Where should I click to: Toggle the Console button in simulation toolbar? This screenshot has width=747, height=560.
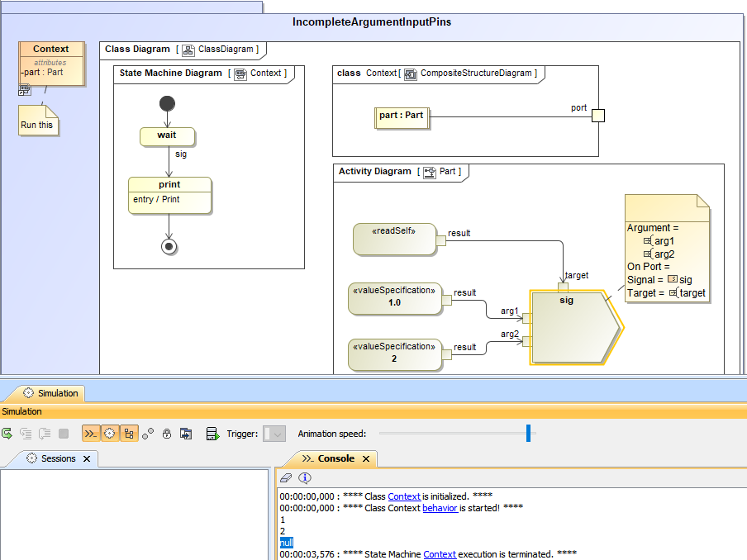click(x=90, y=434)
